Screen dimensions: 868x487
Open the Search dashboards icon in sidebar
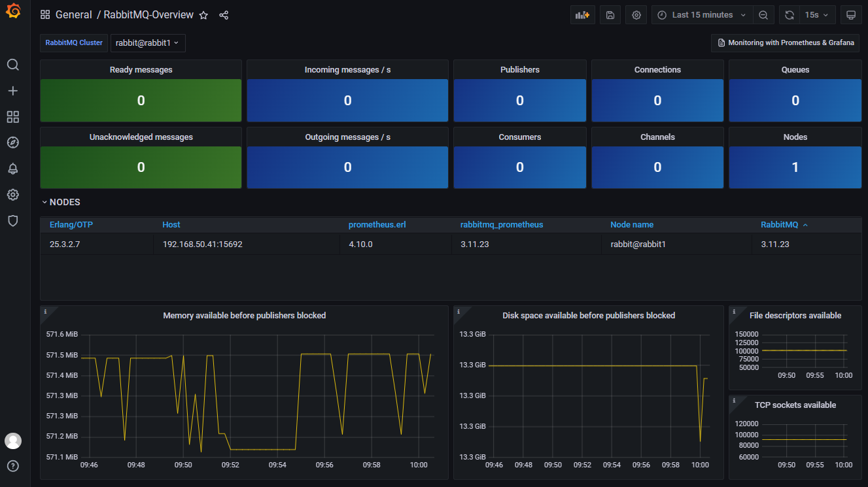click(13, 65)
